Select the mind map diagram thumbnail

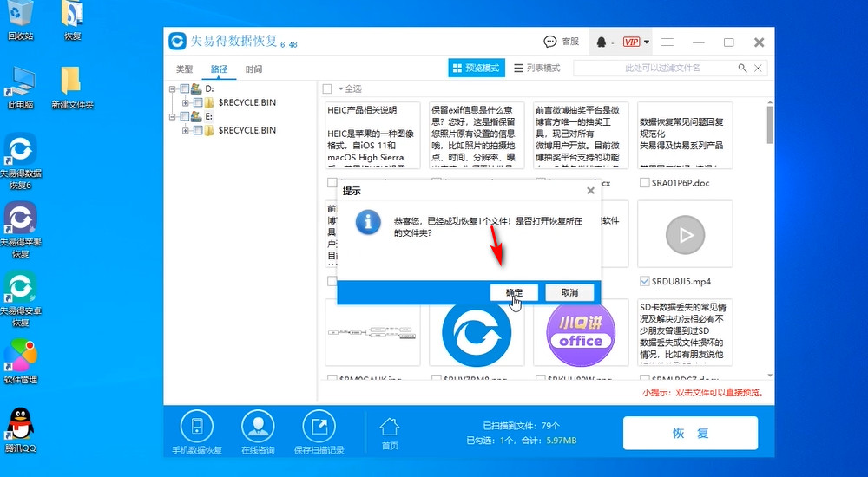(372, 332)
